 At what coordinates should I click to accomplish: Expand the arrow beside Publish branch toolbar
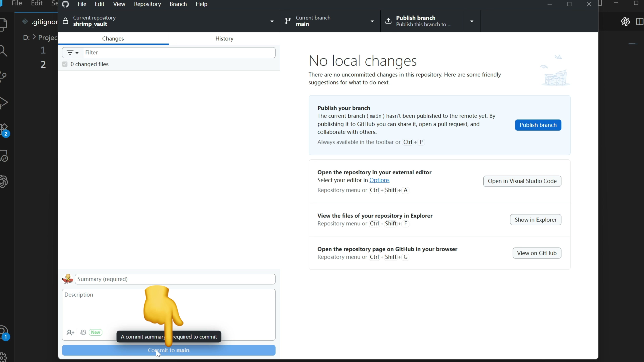472,21
